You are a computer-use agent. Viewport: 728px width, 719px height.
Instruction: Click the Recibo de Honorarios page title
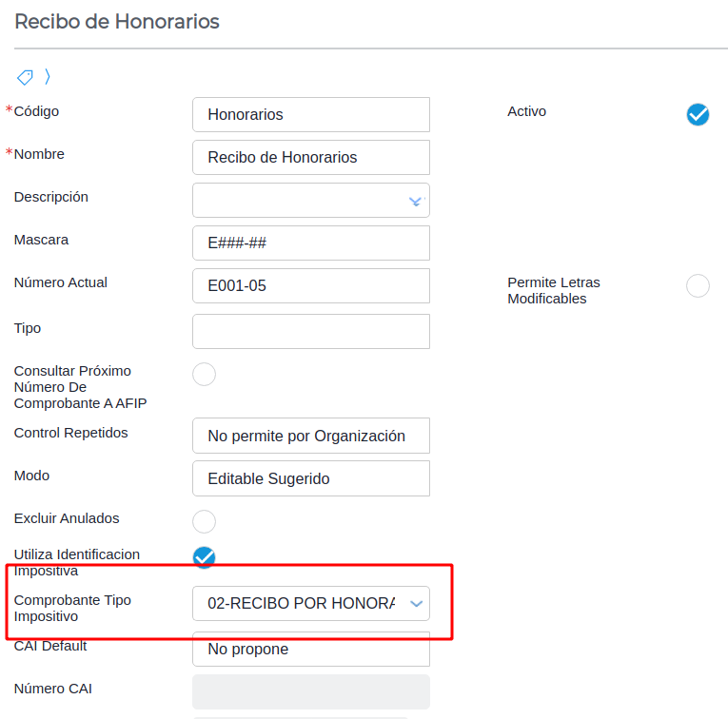117,21
